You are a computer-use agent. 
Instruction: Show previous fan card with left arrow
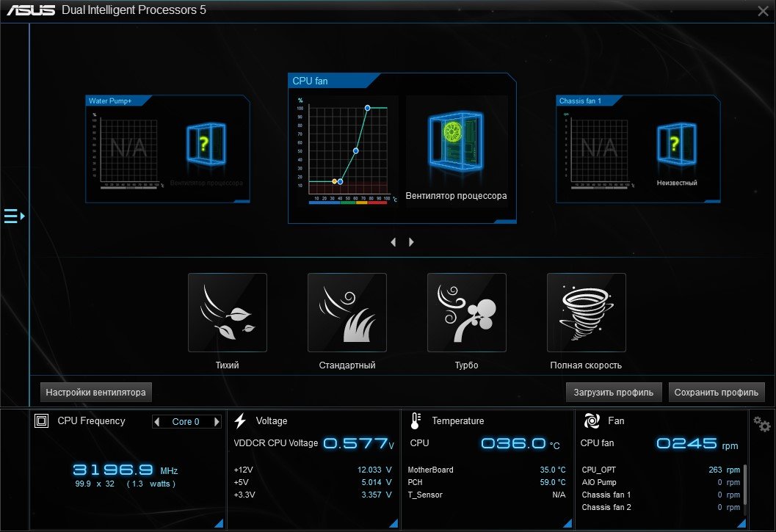click(394, 242)
